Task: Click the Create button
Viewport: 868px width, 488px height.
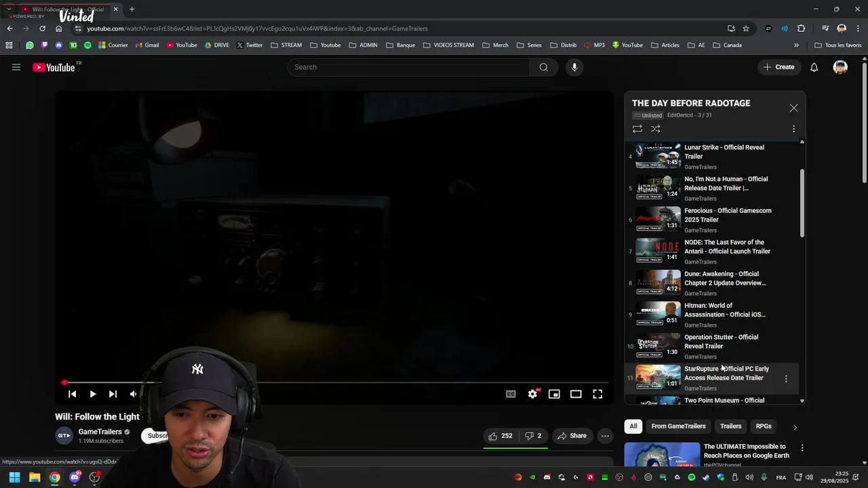Action: (778, 67)
